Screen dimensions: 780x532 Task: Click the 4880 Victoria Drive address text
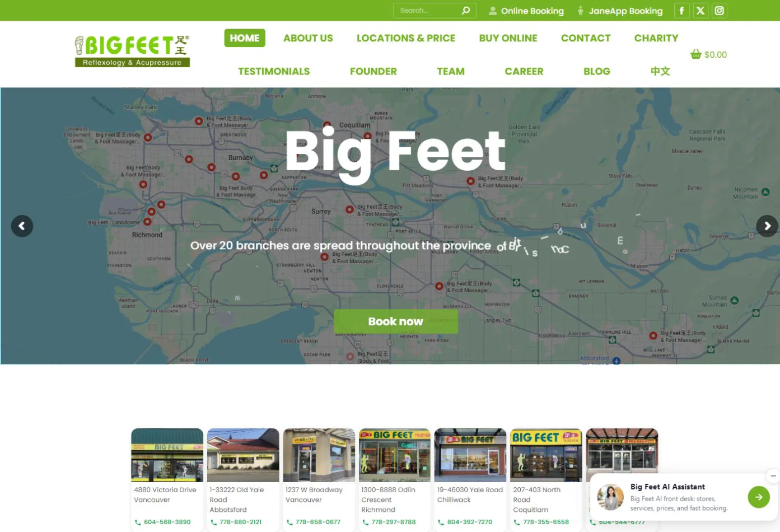(x=165, y=495)
